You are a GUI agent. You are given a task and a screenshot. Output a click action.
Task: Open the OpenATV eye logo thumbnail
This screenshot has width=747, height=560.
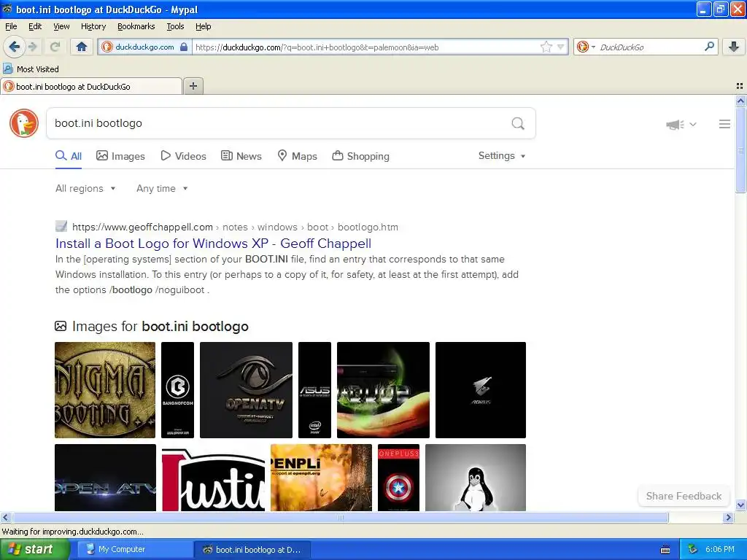246,390
